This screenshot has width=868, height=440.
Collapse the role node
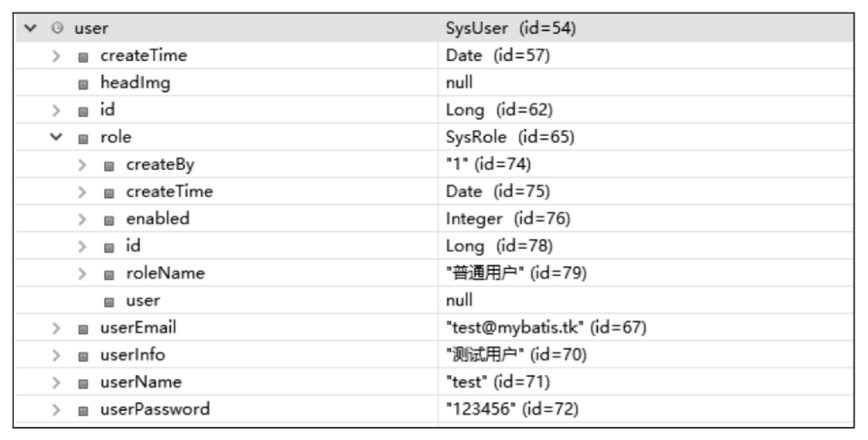[x=56, y=137]
